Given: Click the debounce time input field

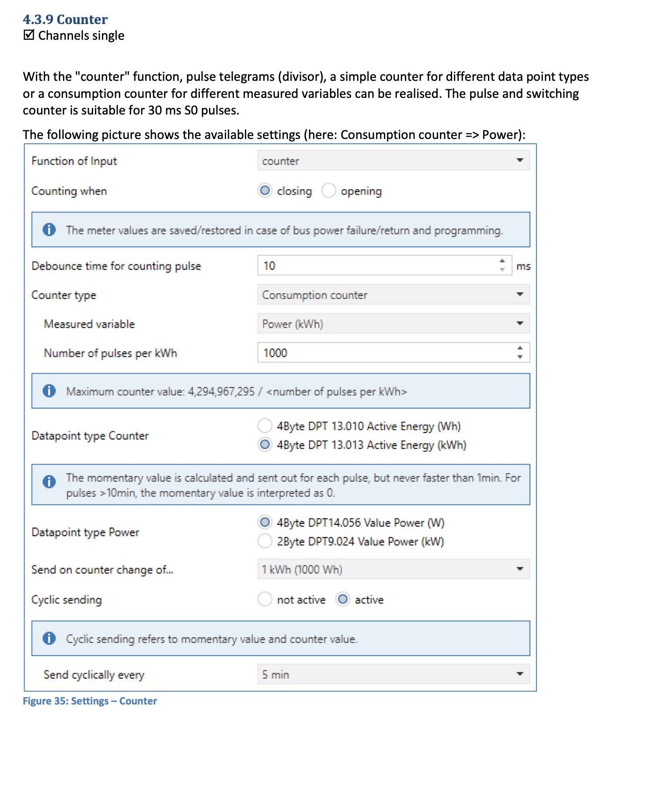Looking at the screenshot, I should 376,266.
